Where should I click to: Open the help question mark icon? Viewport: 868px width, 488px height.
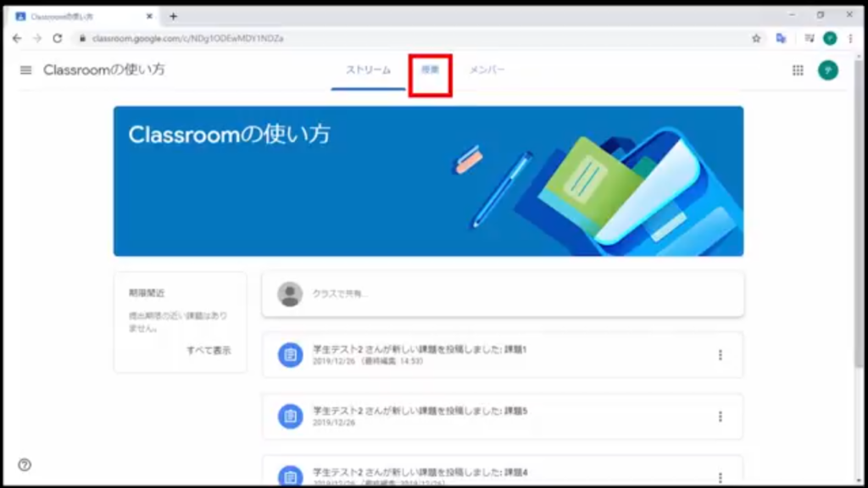[25, 465]
